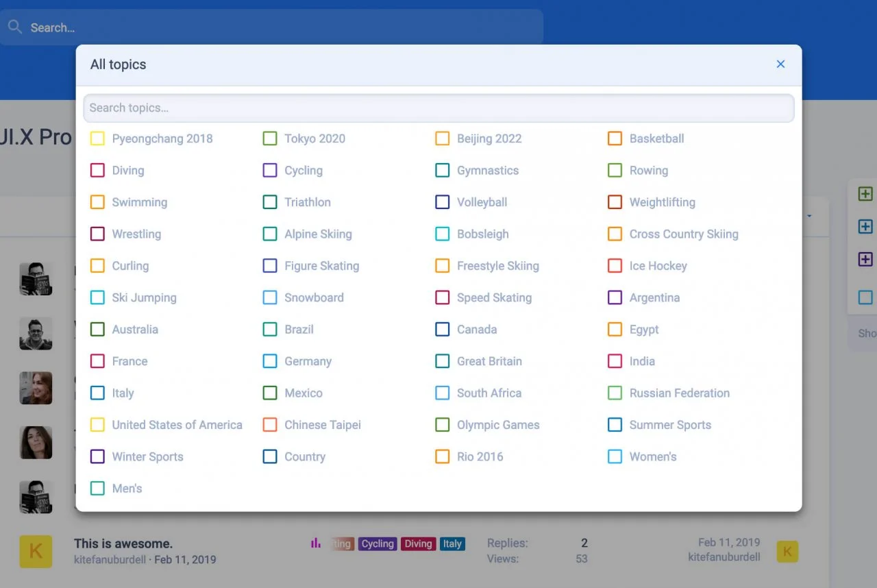Viewport: 877px width, 588px height.
Task: Click the purple plus icon in the right sidebar
Action: [865, 260]
